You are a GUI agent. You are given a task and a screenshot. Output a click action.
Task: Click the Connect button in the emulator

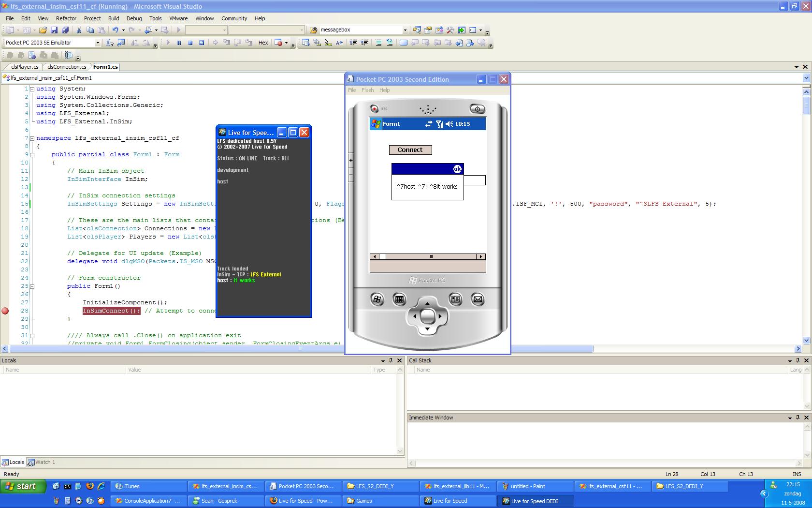(x=410, y=150)
